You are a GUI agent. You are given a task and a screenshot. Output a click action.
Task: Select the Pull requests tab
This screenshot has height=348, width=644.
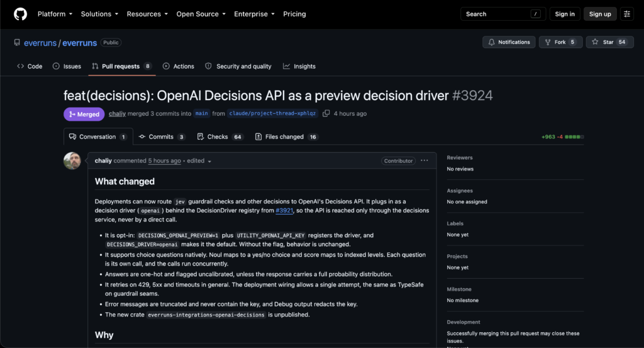[122, 66]
